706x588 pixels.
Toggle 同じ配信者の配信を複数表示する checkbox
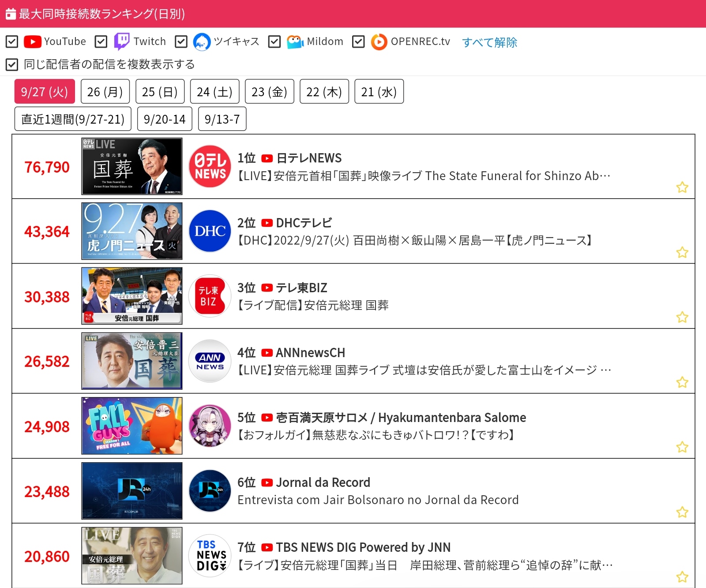pos(12,65)
